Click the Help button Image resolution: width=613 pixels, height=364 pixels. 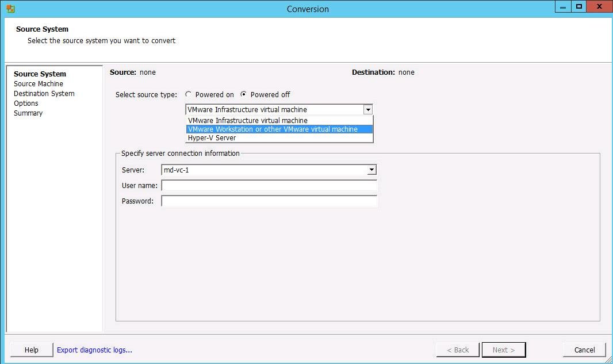coord(32,350)
